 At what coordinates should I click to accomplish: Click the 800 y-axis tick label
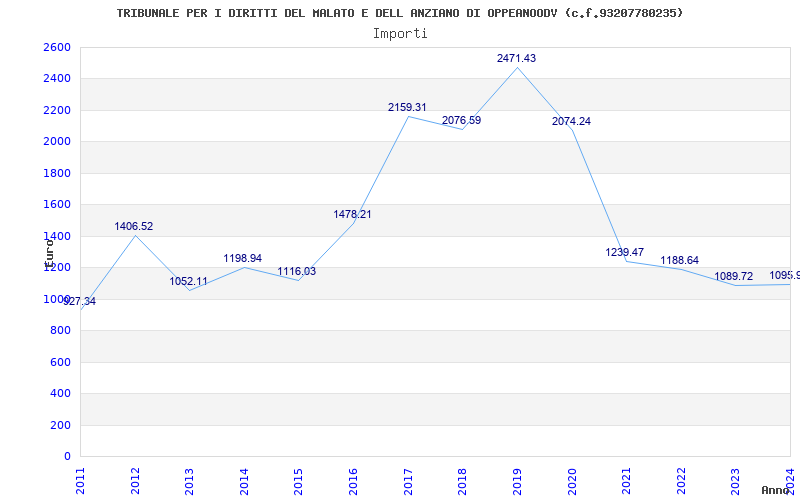(60, 331)
